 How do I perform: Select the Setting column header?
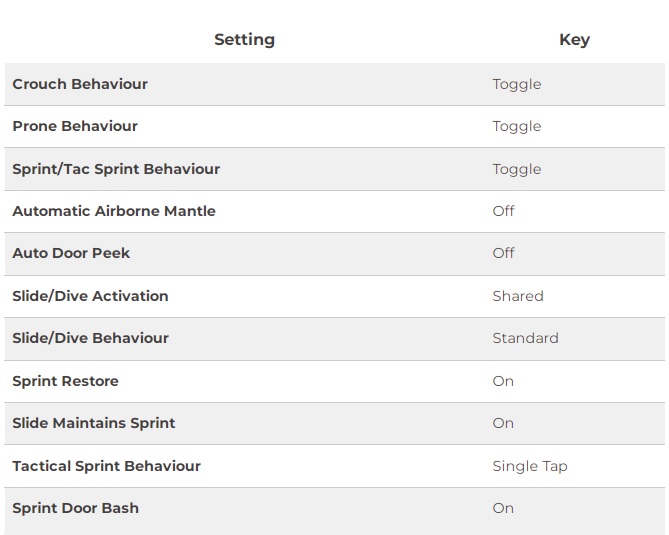(x=244, y=40)
